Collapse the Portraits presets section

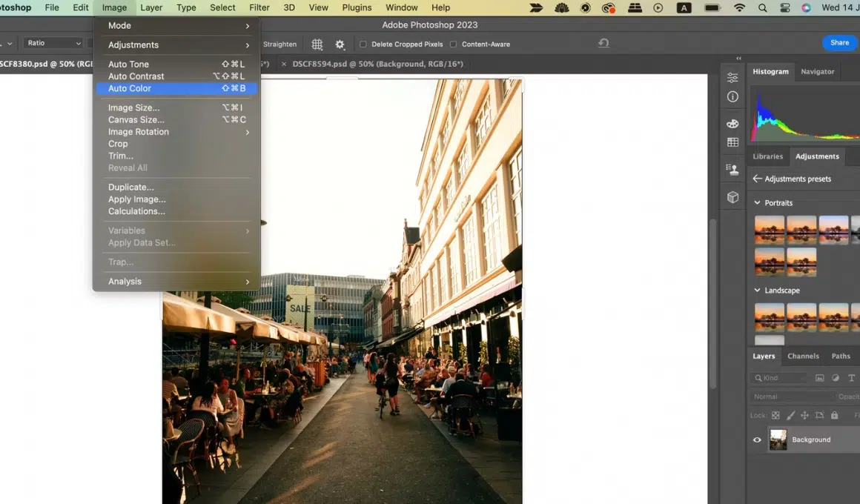757,203
